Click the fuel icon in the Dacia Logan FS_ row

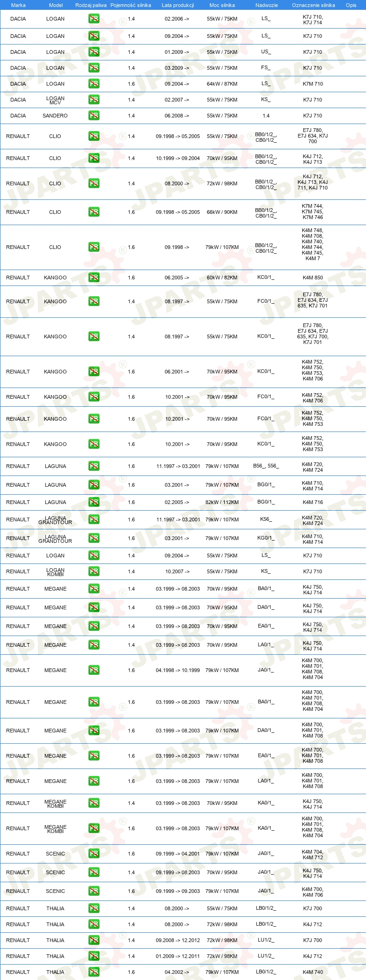94,68
